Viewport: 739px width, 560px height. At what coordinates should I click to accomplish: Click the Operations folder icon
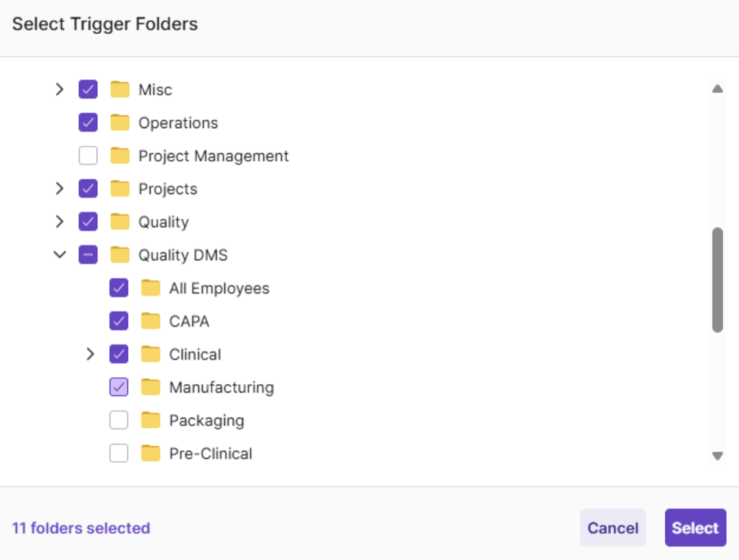(120, 123)
